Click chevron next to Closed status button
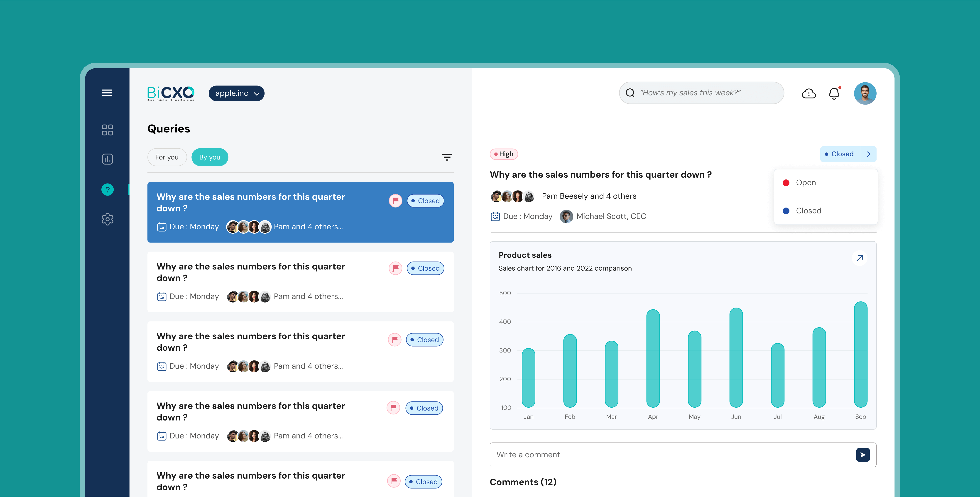 click(869, 154)
